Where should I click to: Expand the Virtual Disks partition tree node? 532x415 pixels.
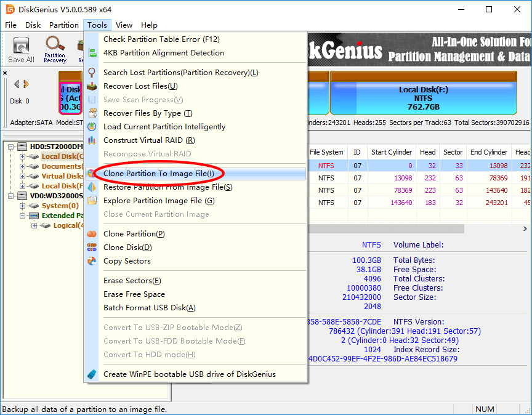(x=22, y=176)
